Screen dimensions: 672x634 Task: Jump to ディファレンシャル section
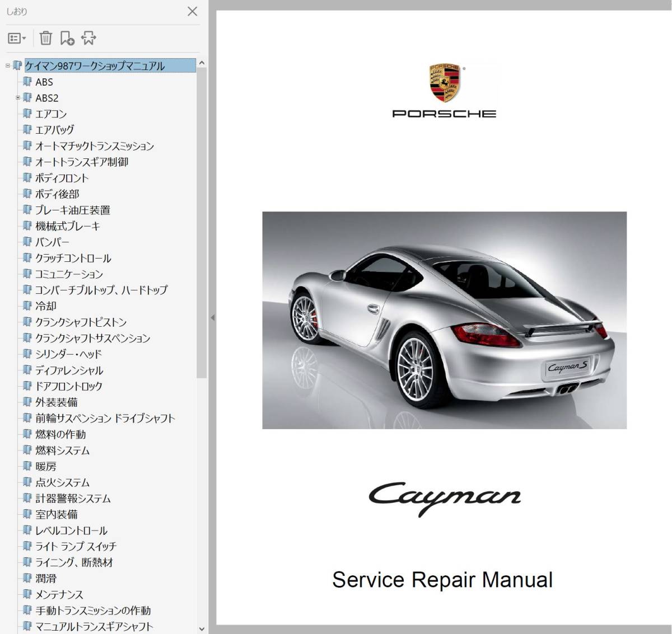click(69, 370)
